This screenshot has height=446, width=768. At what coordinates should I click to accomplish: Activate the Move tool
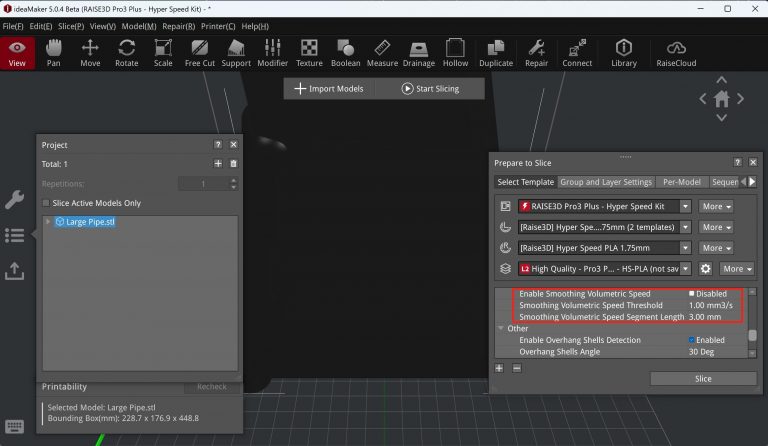90,53
